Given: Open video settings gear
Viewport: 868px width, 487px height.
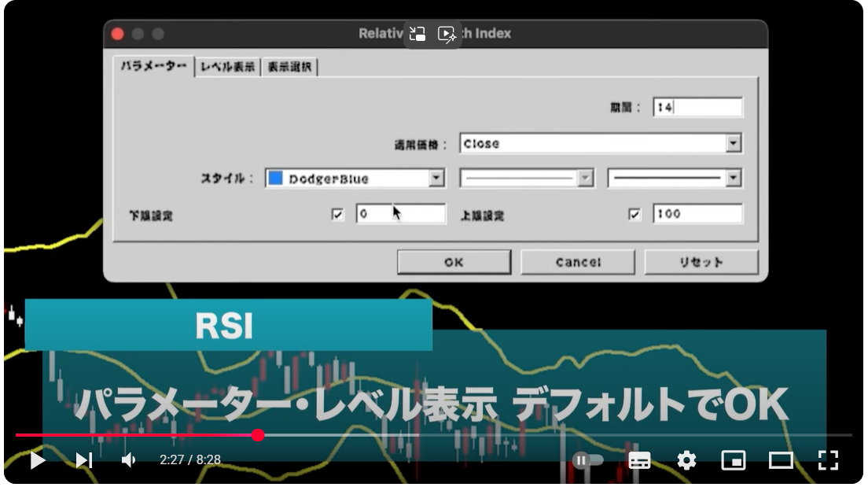Looking at the screenshot, I should coord(686,460).
